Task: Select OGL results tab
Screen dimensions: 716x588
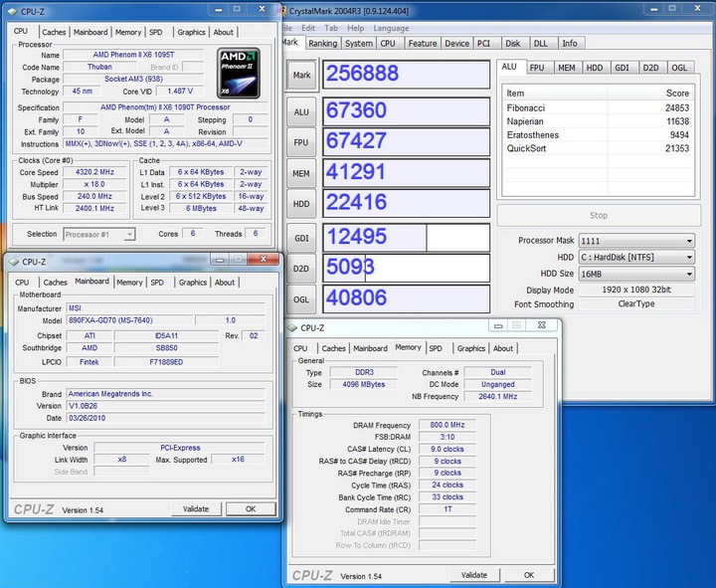Action: point(679,68)
